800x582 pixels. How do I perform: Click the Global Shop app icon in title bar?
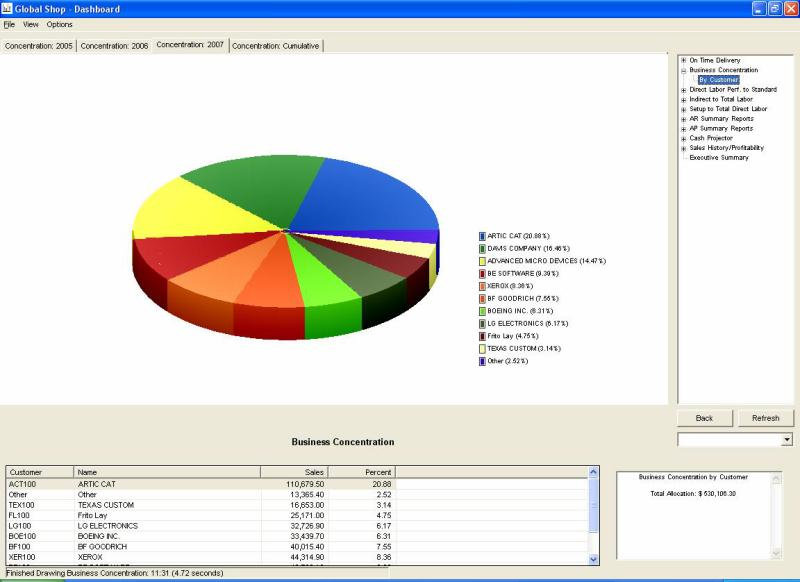(7, 8)
